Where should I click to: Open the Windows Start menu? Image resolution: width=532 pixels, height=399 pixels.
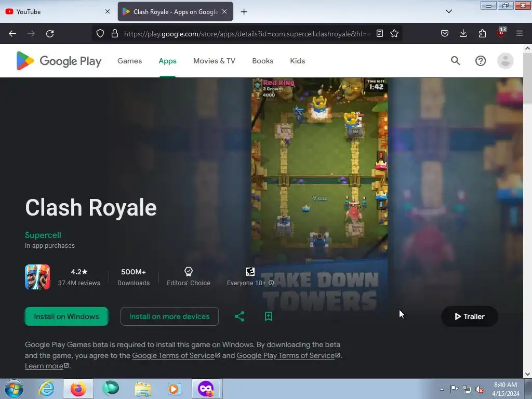[14, 389]
